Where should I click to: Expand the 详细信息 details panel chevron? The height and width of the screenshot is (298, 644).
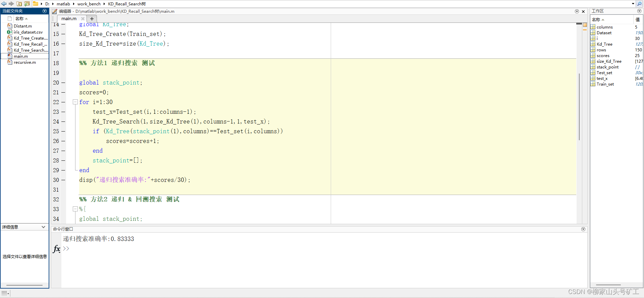(43, 227)
